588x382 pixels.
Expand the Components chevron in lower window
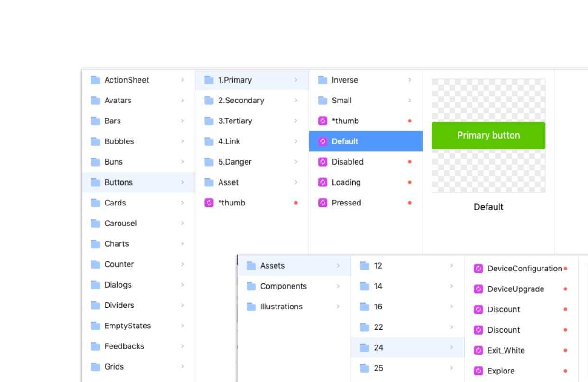coord(338,286)
